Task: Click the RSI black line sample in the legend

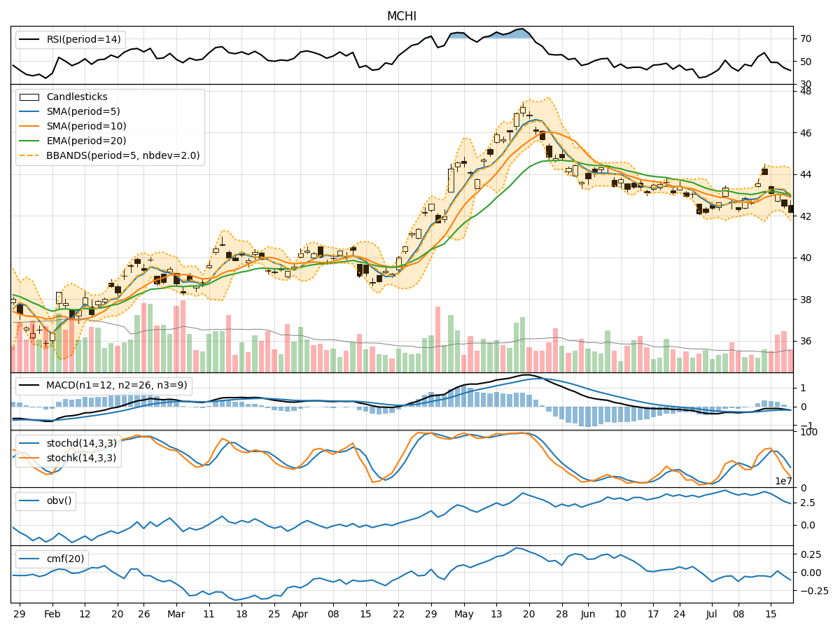Action: point(29,40)
